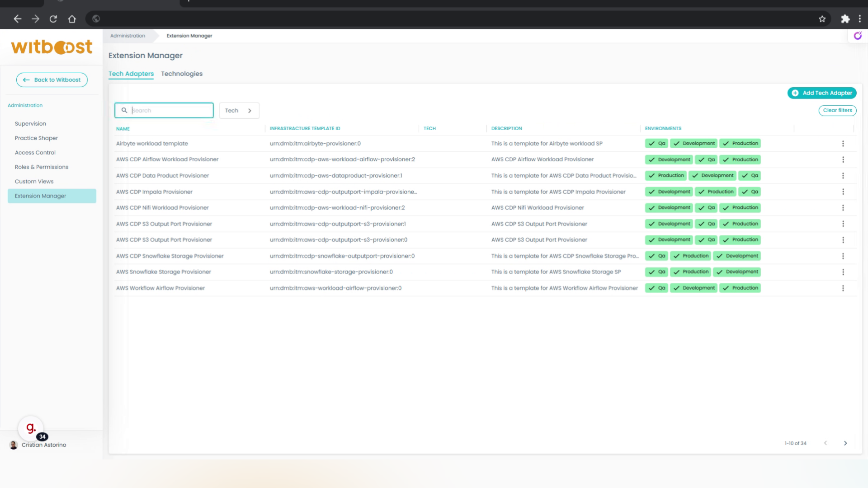Open actions menu for AWS CDP Impala Provisioner
The height and width of the screenshot is (488, 868).
click(x=843, y=192)
